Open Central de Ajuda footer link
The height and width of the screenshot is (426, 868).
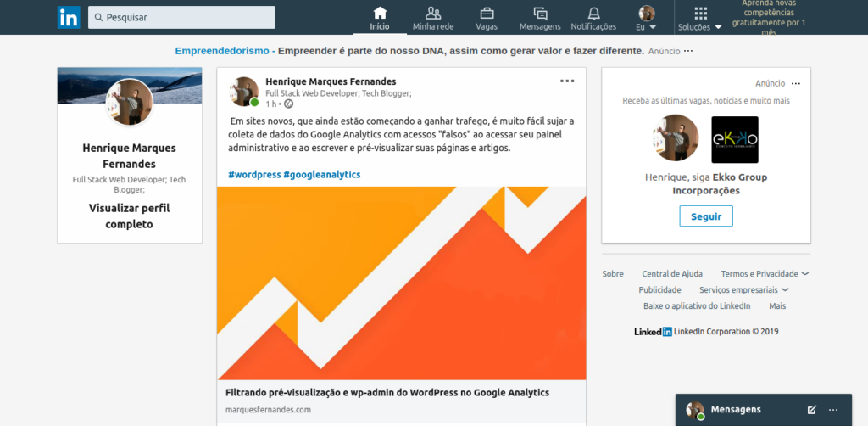(x=672, y=273)
